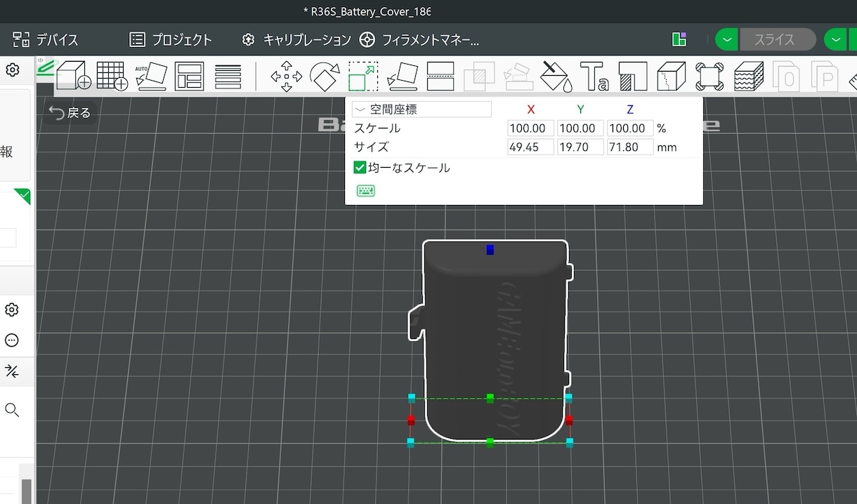Select the Text shape tool
The height and width of the screenshot is (504, 857).
click(594, 76)
